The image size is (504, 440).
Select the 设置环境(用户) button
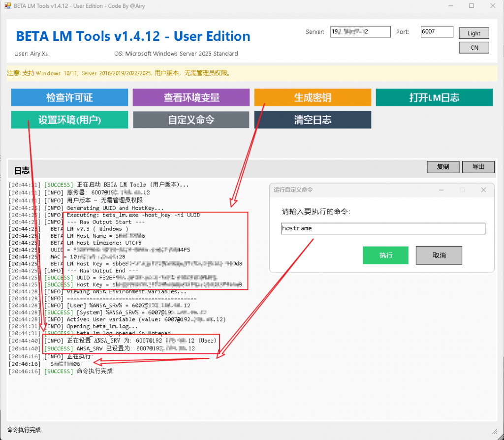point(69,120)
